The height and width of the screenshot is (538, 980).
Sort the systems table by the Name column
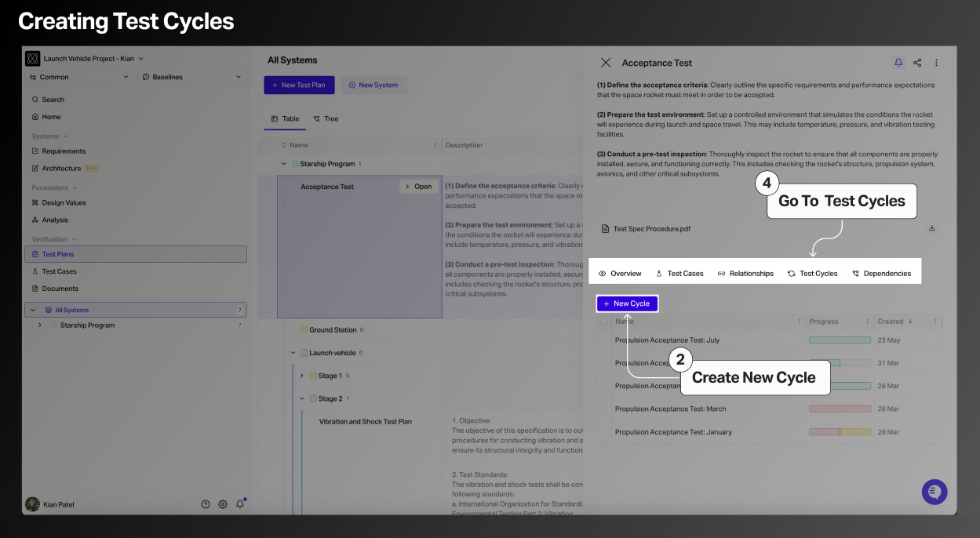coord(295,145)
